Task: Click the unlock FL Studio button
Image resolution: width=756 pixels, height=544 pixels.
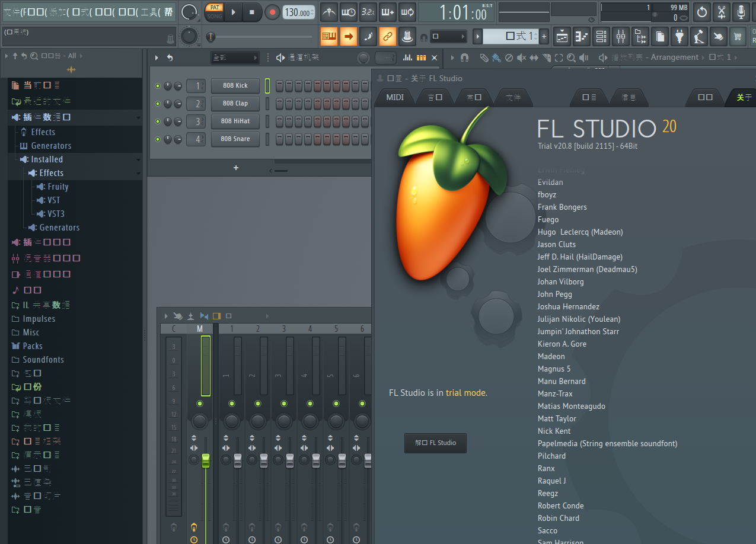Action: click(x=435, y=443)
